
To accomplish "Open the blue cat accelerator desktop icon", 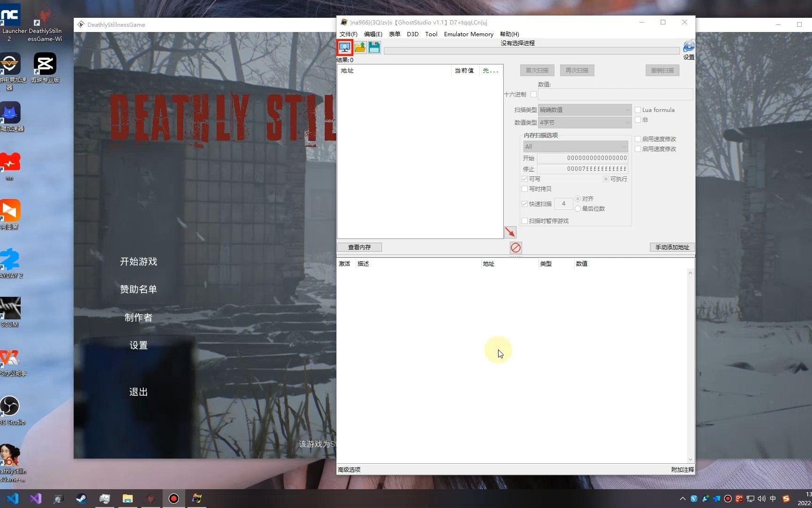I will coord(10,117).
